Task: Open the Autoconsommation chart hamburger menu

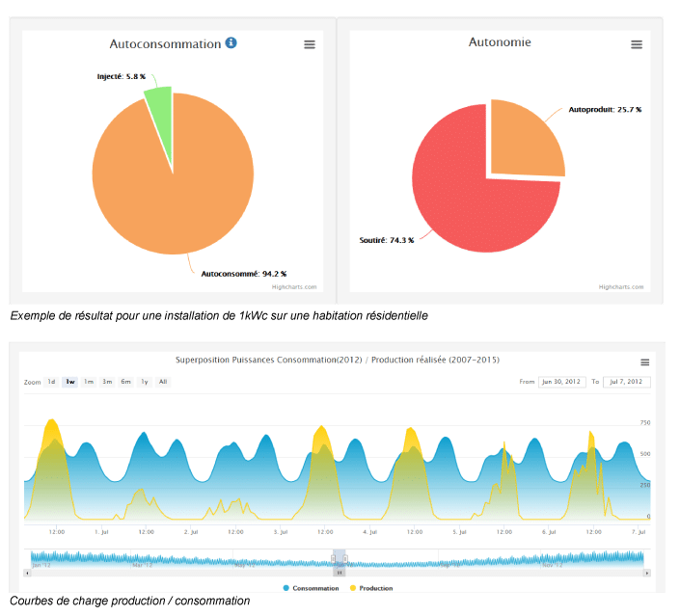Action: tap(310, 44)
